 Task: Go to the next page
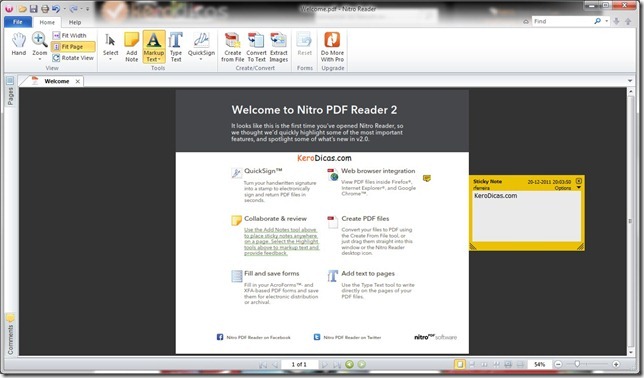[324, 364]
